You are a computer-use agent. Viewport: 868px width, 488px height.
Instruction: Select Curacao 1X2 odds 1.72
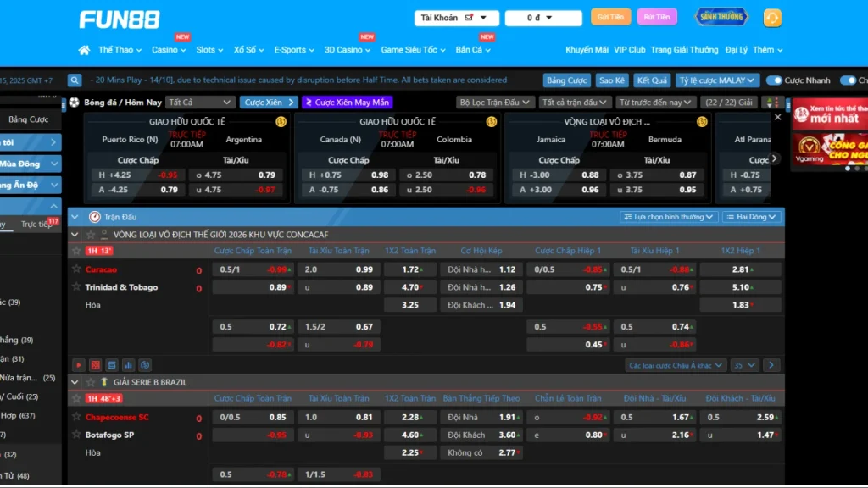(x=410, y=269)
